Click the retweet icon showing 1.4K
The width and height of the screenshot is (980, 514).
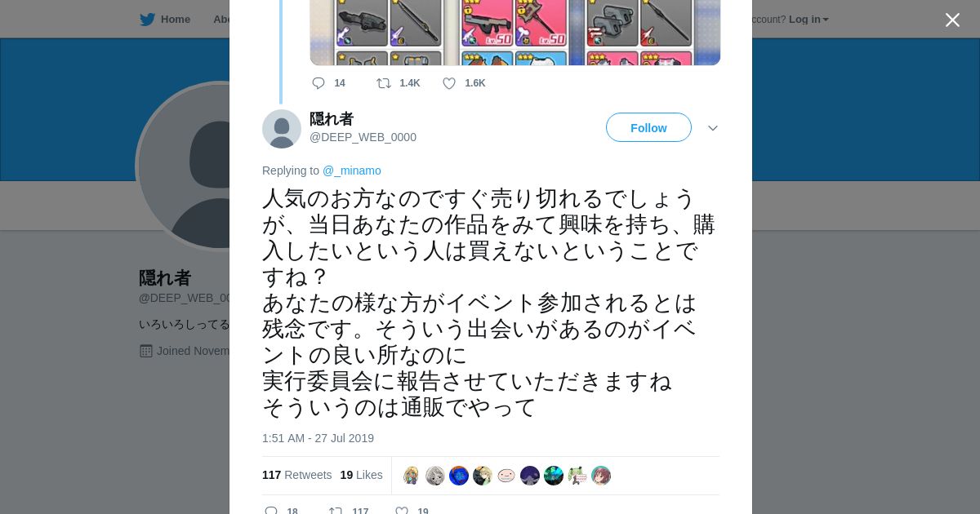pos(383,83)
